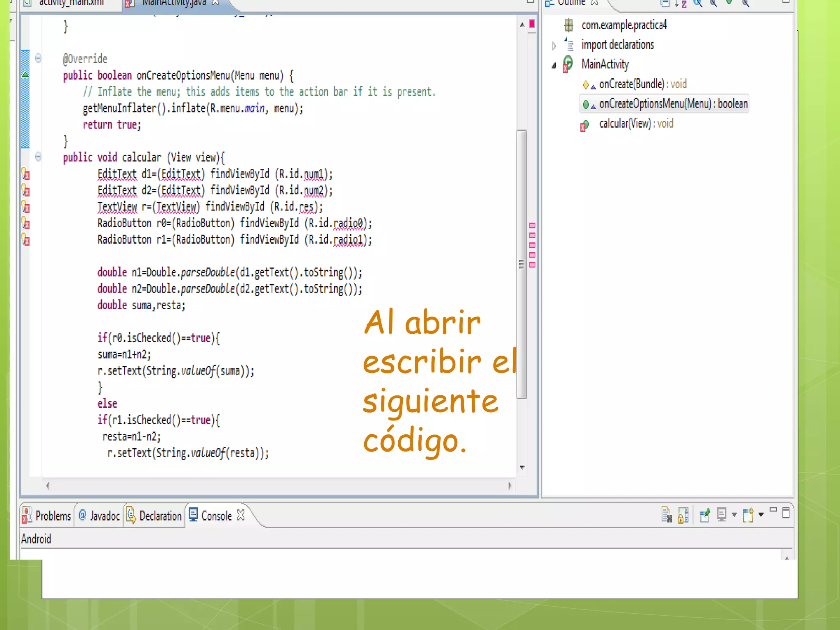This screenshot has width=840, height=630.
Task: Click the Sort alphabetically icon in Outline toolbar
Action: (x=681, y=4)
